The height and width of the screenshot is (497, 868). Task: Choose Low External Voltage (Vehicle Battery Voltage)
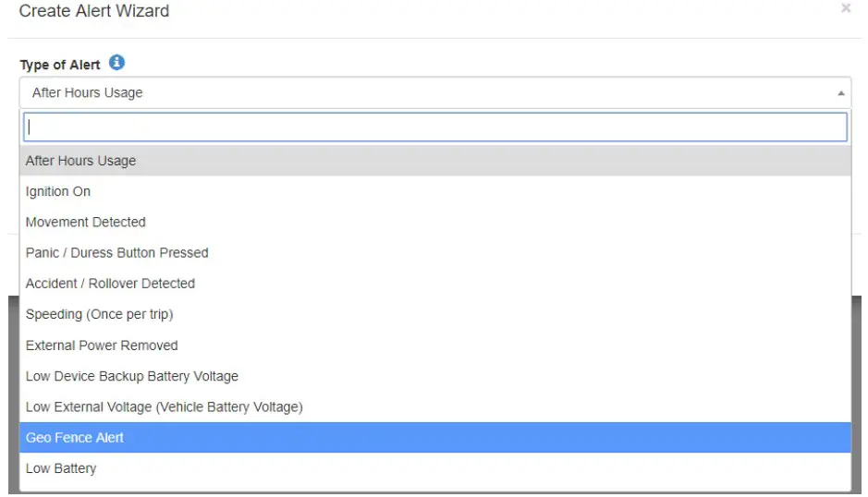click(x=165, y=406)
